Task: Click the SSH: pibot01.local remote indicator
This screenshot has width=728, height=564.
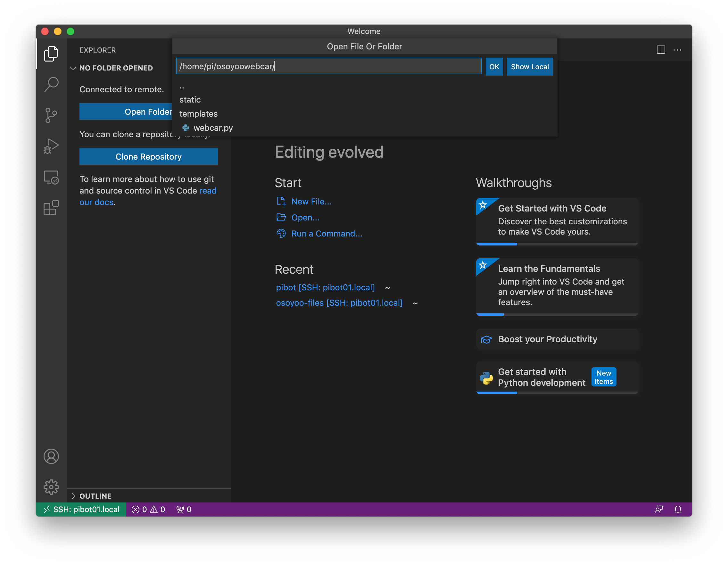Action: 81,509
